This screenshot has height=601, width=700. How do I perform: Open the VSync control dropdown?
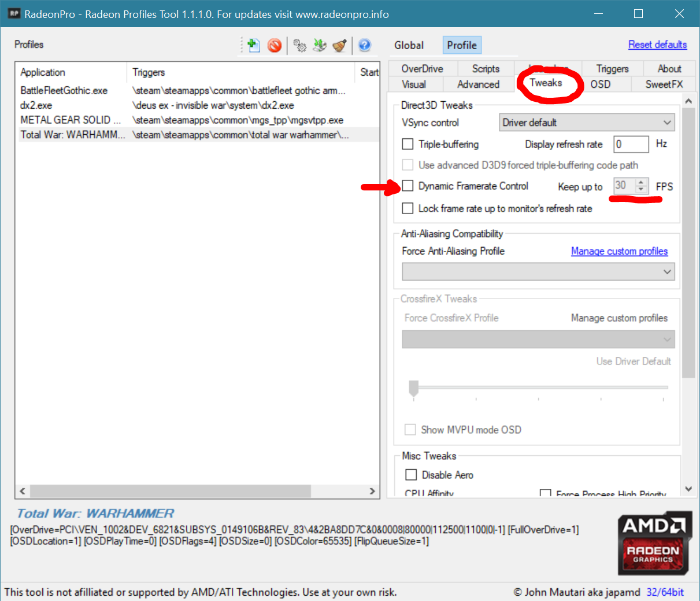pos(587,123)
